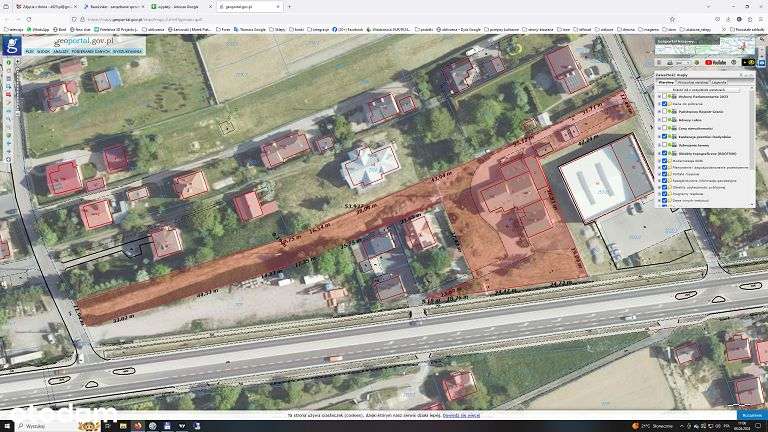This screenshot has width=768, height=432.
Task: Expand the Adresy i ulice group
Action: point(659,120)
